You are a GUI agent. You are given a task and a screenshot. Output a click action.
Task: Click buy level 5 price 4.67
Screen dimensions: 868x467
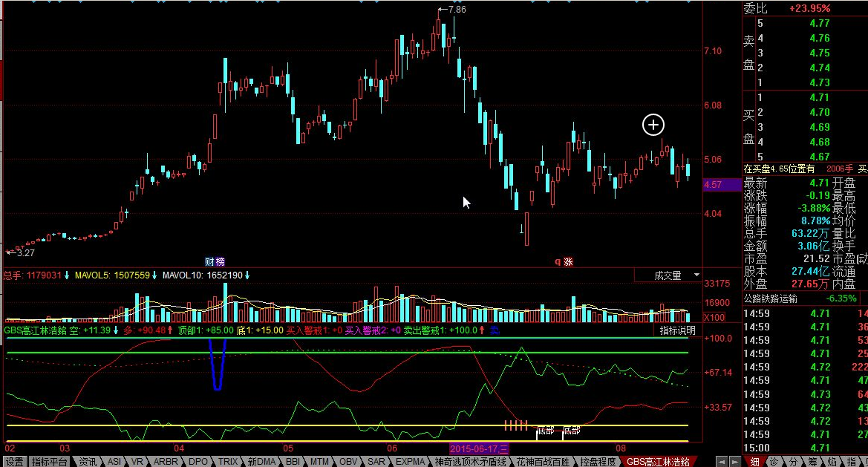[819, 157]
